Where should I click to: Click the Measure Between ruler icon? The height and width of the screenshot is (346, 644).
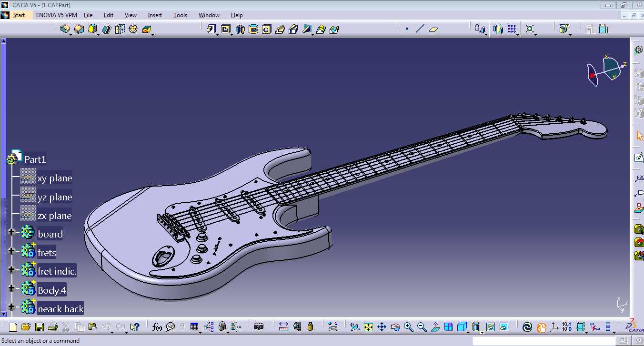coord(283,327)
